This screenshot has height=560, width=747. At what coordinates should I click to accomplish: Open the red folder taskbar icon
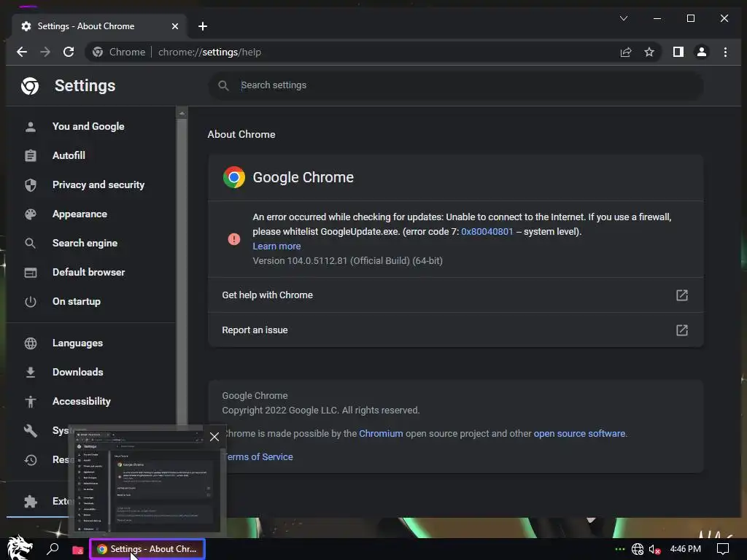[x=77, y=550]
